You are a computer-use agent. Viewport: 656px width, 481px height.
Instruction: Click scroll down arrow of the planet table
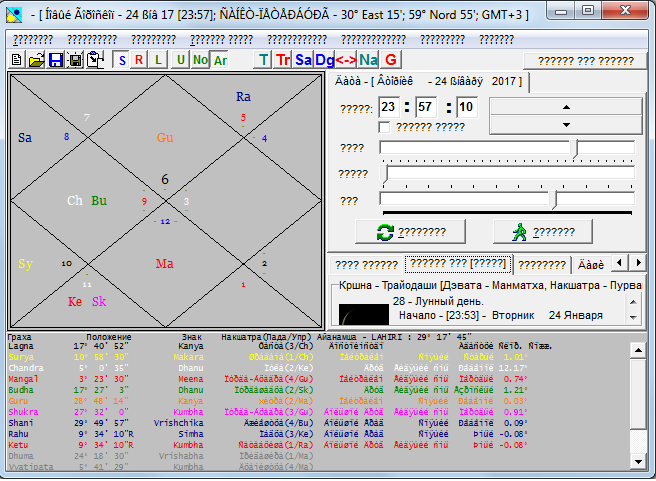(x=638, y=462)
